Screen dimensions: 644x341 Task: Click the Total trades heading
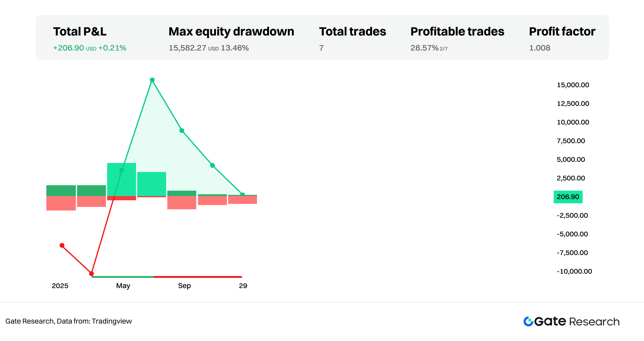click(x=352, y=32)
